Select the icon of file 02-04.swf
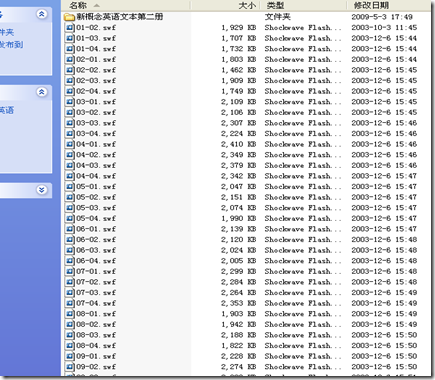Screen dimensions: 435x380 point(69,91)
